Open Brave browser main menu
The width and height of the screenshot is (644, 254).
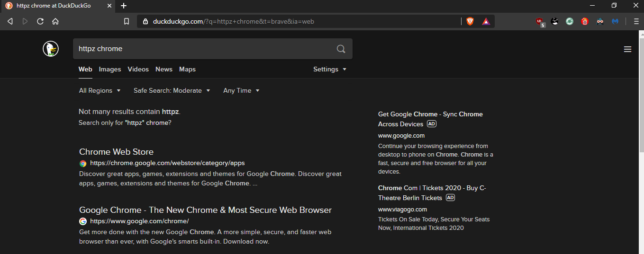[x=636, y=21]
